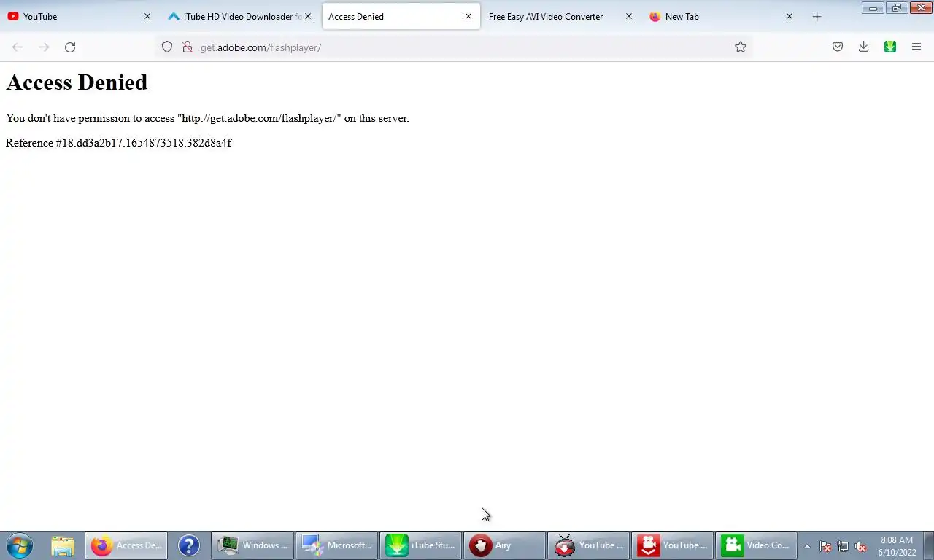Screen dimensions: 934x560
Task: Select the Access Denied tab
Action: click(401, 16)
